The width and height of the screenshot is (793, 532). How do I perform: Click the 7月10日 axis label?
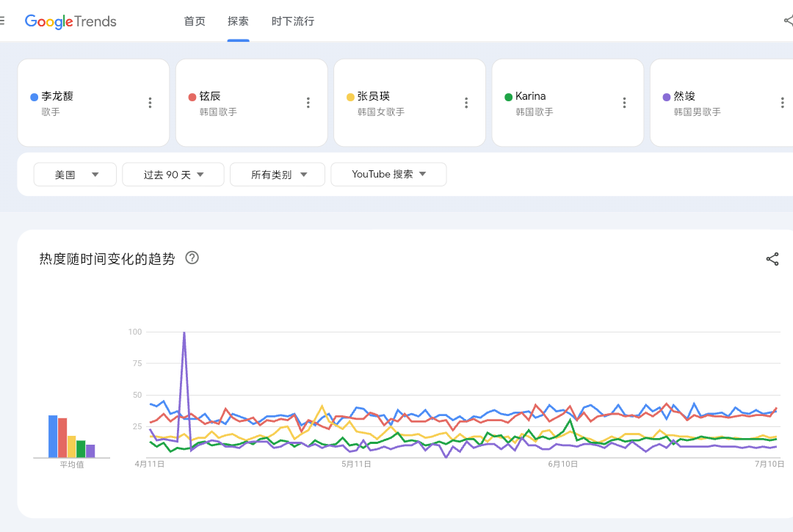[x=770, y=464]
